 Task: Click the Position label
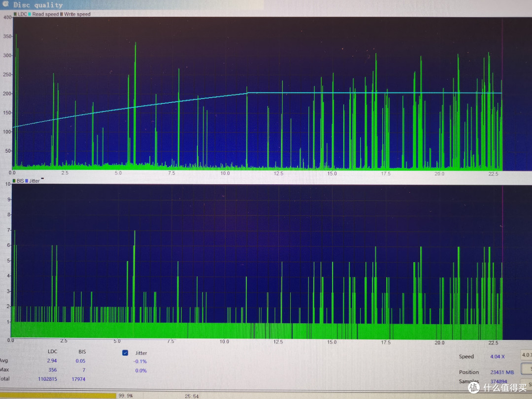pos(469,372)
